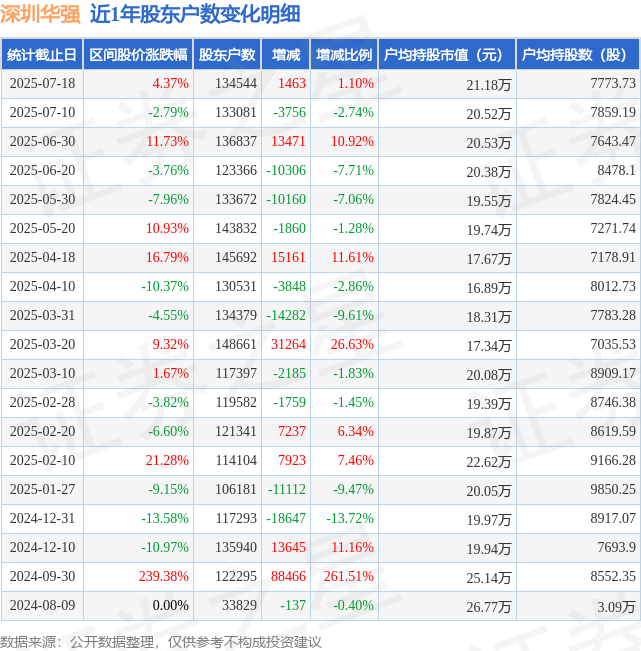This screenshot has height=651, width=641.
Task: Select the date cell 2025-07-10
Action: coord(42,113)
